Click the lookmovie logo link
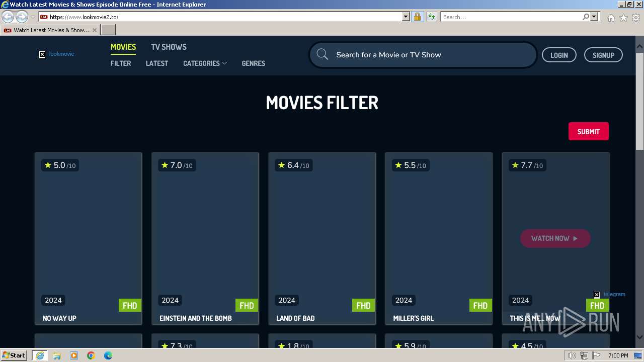Image resolution: width=644 pixels, height=362 pixels. coord(57,54)
